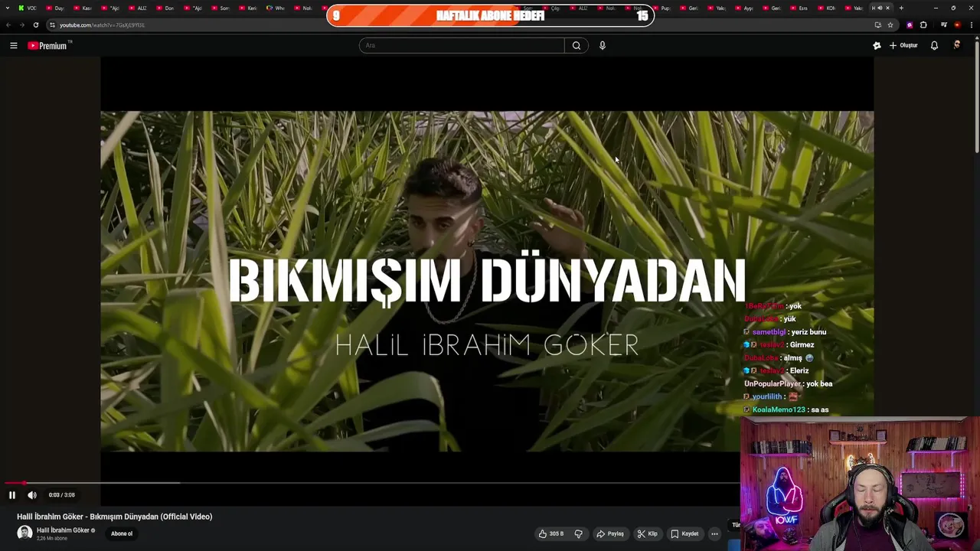980x551 pixels.
Task: Start voice search with microphone icon
Action: pyautogui.click(x=603, y=45)
